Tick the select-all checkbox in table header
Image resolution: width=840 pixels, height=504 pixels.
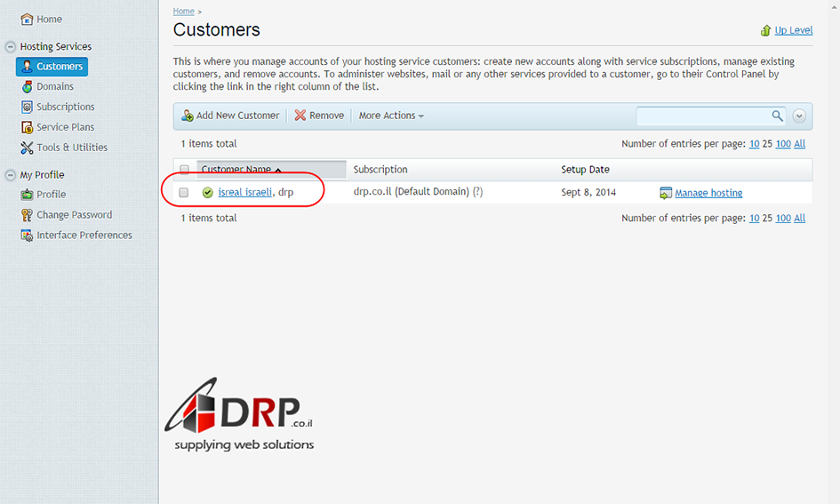tap(184, 170)
